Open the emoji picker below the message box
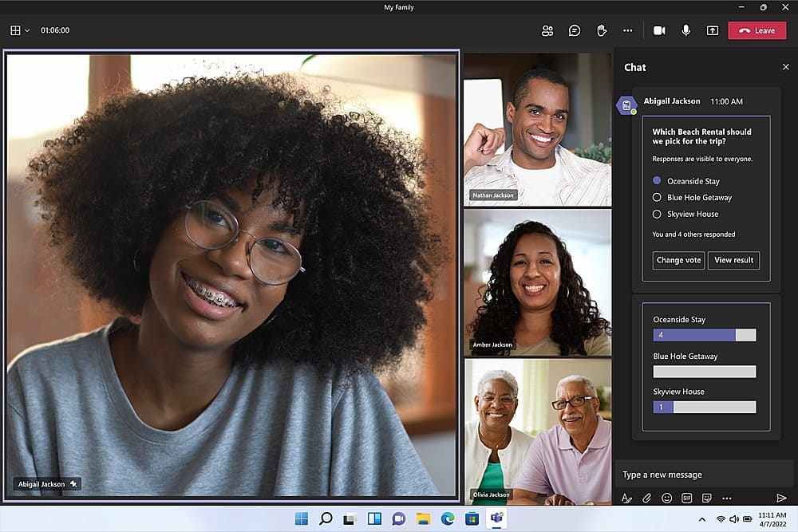Image resolution: width=798 pixels, height=532 pixels. [x=666, y=498]
